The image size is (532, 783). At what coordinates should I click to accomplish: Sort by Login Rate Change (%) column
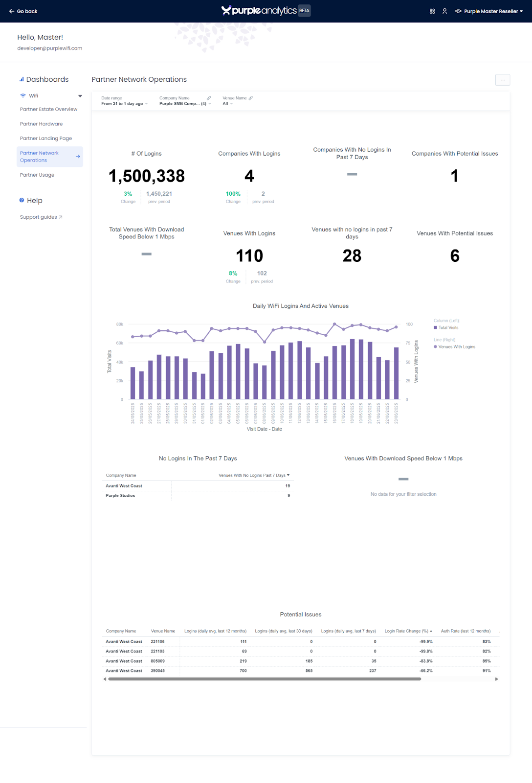[x=408, y=631]
